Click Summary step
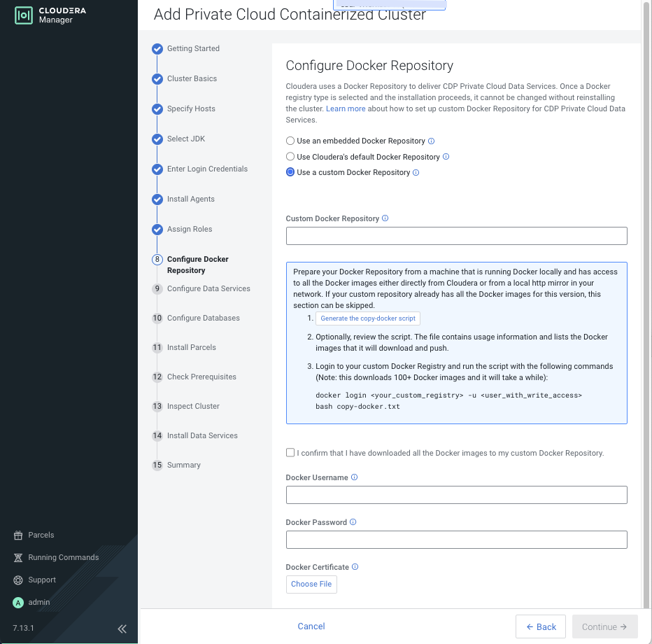This screenshot has width=652, height=644. click(183, 465)
